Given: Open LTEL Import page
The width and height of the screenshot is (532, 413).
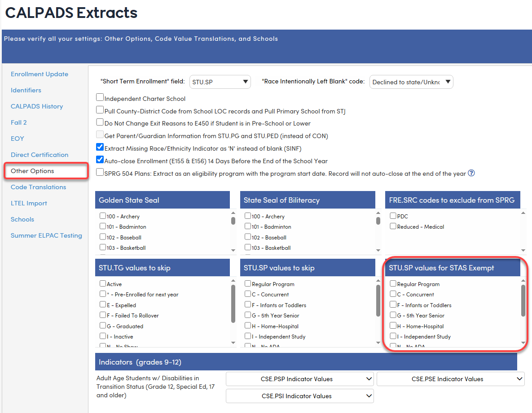Looking at the screenshot, I should pyautogui.click(x=29, y=203).
